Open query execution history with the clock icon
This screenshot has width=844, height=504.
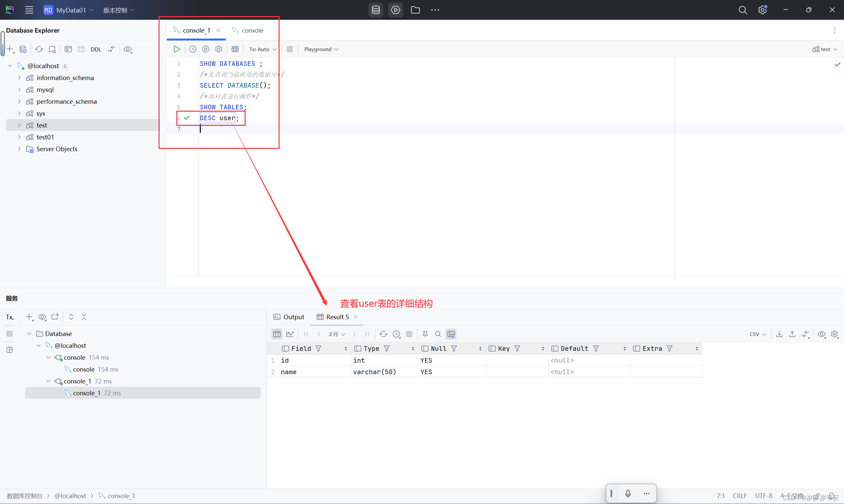pos(193,49)
